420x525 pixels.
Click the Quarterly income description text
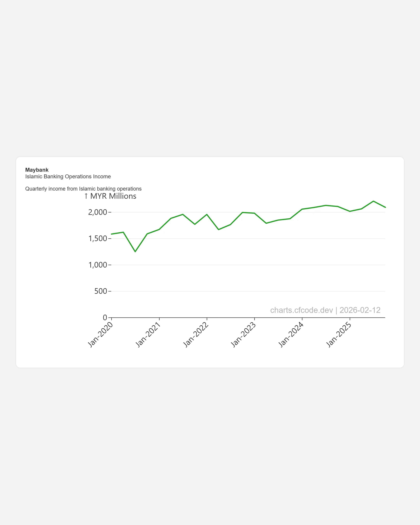click(83, 189)
